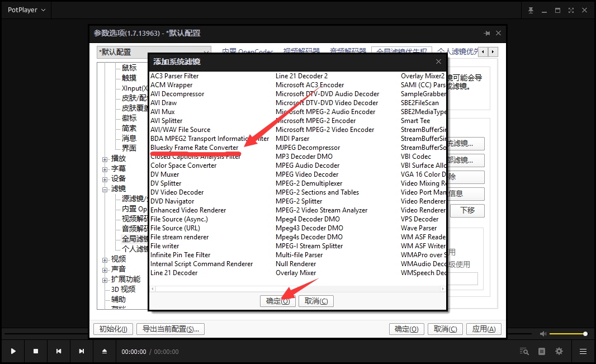The width and height of the screenshot is (596, 364).
Task: Click the Play button in PotPlayer
Action: coord(13,352)
